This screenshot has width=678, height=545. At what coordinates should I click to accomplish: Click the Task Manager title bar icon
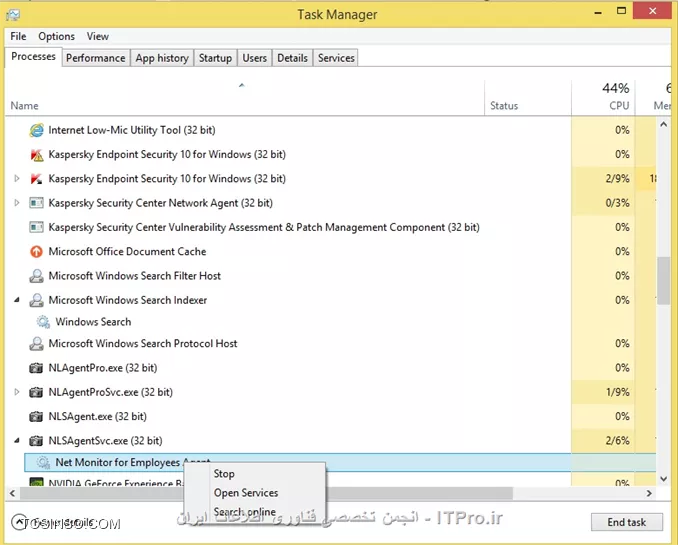(x=13, y=15)
